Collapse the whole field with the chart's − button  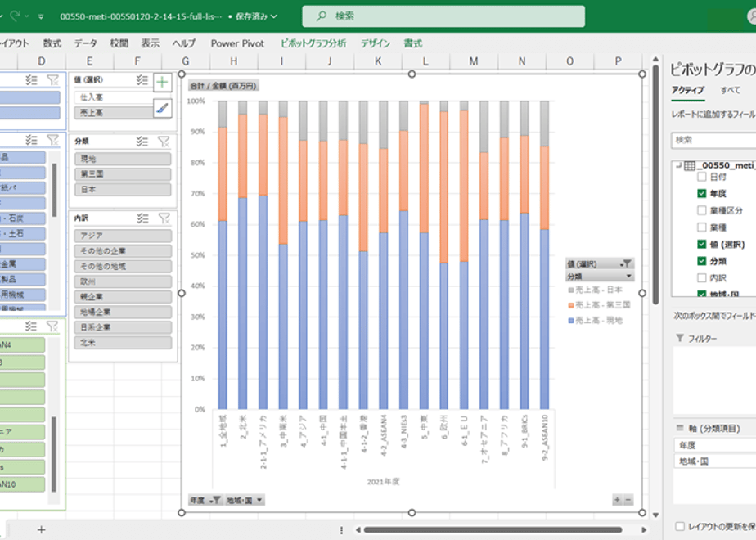628,500
